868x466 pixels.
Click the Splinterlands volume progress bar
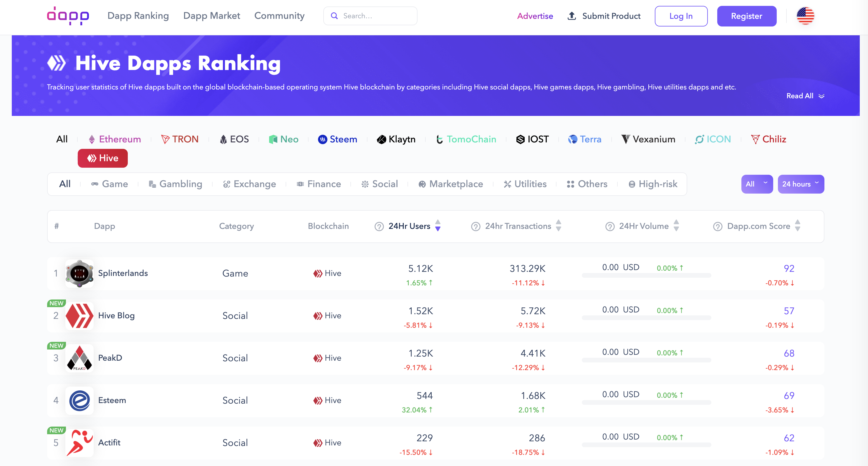click(x=646, y=276)
